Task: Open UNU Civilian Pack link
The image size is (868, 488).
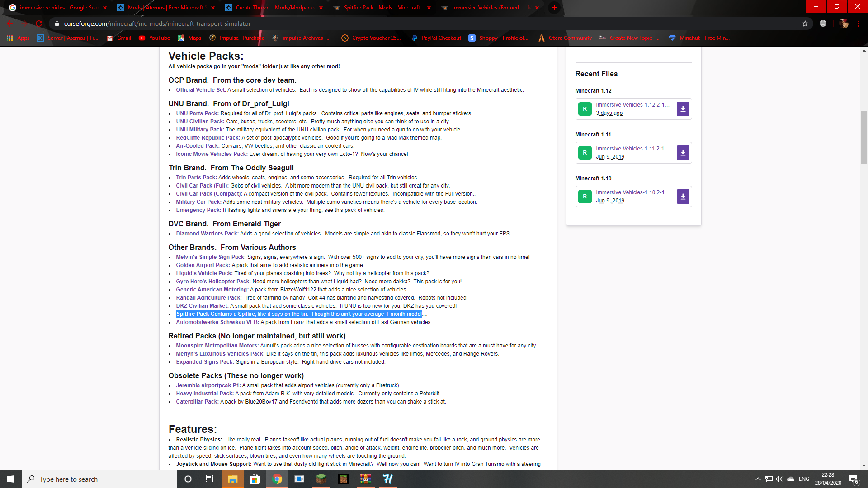Action: pos(200,122)
